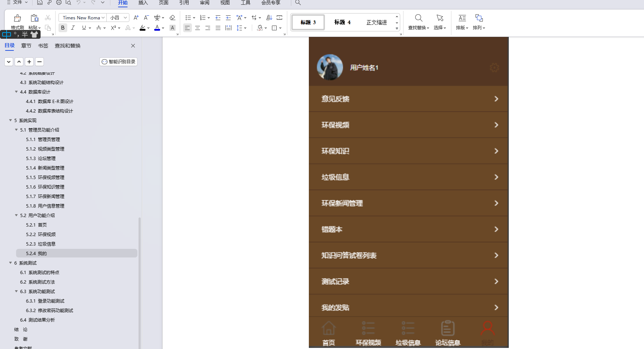The width and height of the screenshot is (644, 349).
Task: Open the 查找和替换 panel in the sidebar
Action: click(67, 46)
